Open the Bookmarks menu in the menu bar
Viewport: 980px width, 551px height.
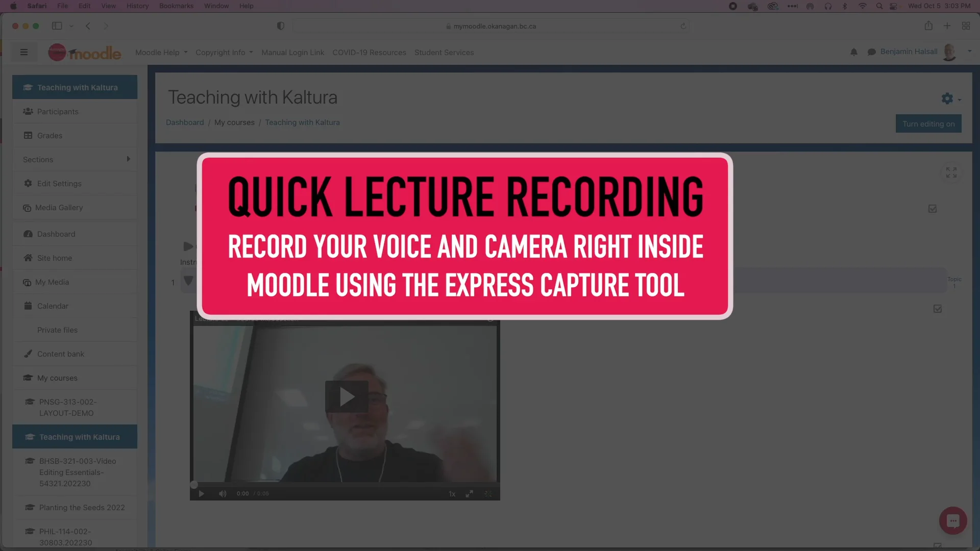176,6
